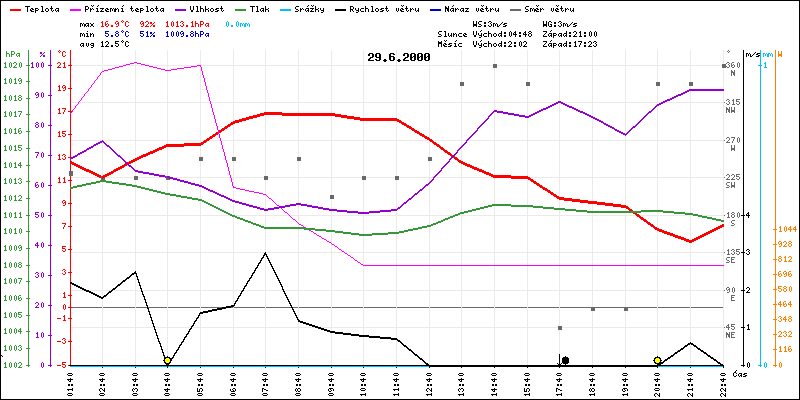
Task: Select the 01:40 time label on axis
Action: coord(70,382)
